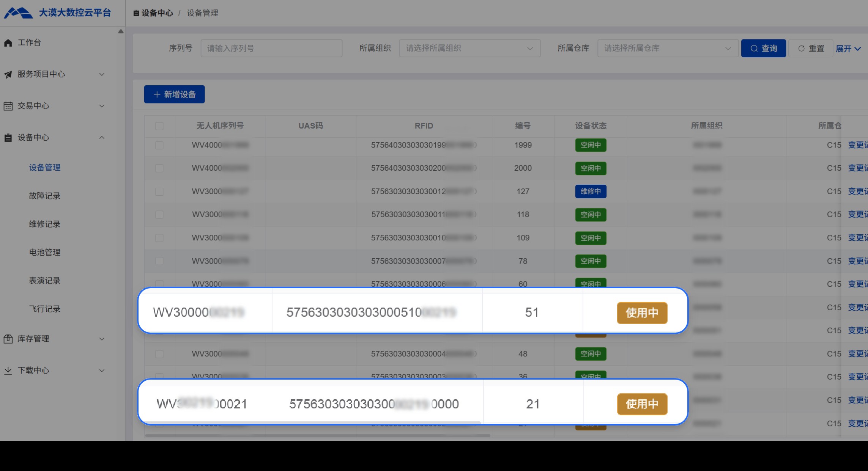The image size is (868, 471).
Task: Click the magnifier icon in 查询 button
Action: (x=754, y=49)
